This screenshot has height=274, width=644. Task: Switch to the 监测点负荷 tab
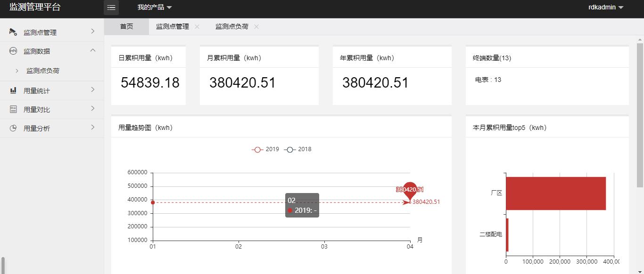[231, 27]
